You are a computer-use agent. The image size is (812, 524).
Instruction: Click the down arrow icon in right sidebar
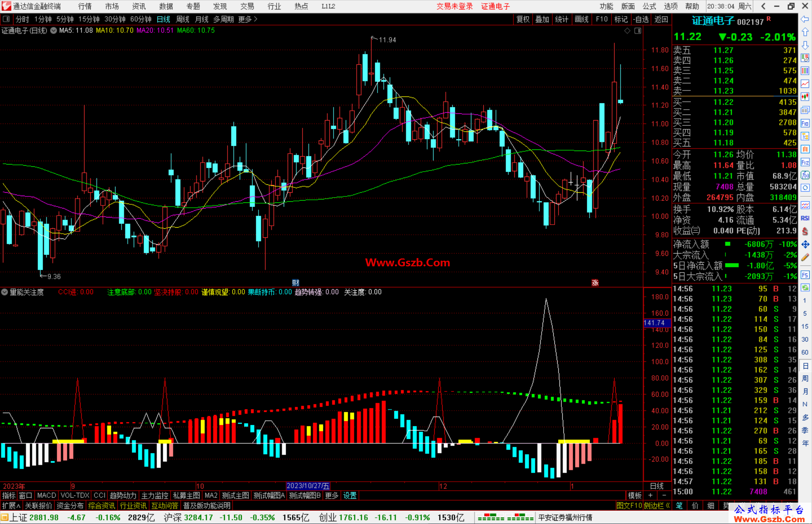point(805,45)
